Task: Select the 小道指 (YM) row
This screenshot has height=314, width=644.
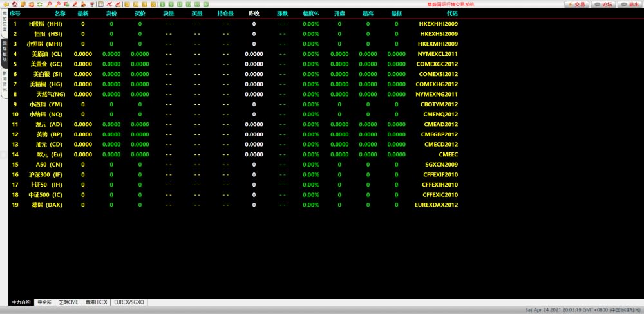Action: pyautogui.click(x=234, y=104)
